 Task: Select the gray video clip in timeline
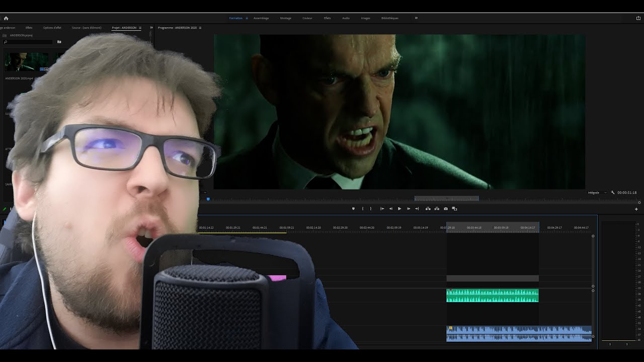point(493,279)
